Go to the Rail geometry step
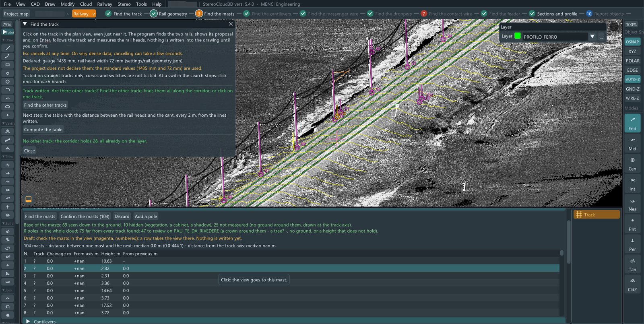This screenshot has height=324, width=644. click(x=169, y=14)
